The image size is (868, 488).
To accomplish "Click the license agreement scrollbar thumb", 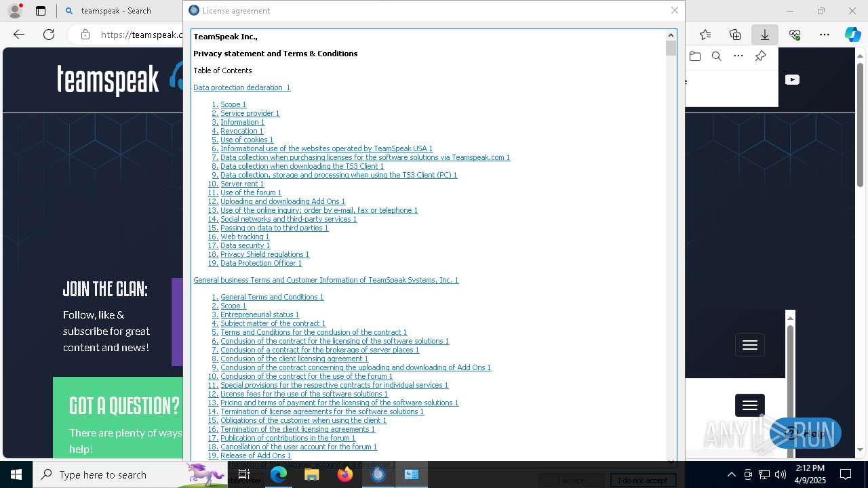I will pyautogui.click(x=671, y=48).
